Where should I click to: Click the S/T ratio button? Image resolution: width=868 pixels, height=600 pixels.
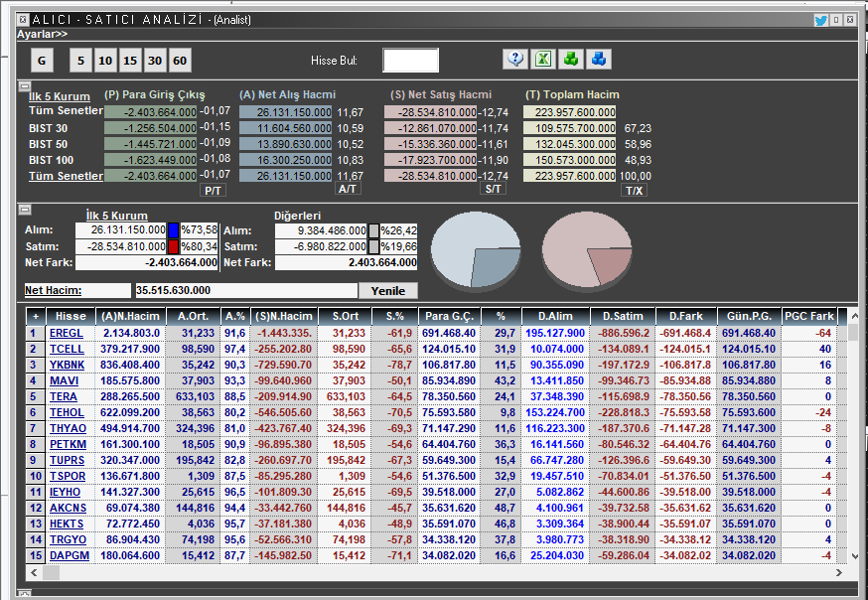tap(493, 189)
